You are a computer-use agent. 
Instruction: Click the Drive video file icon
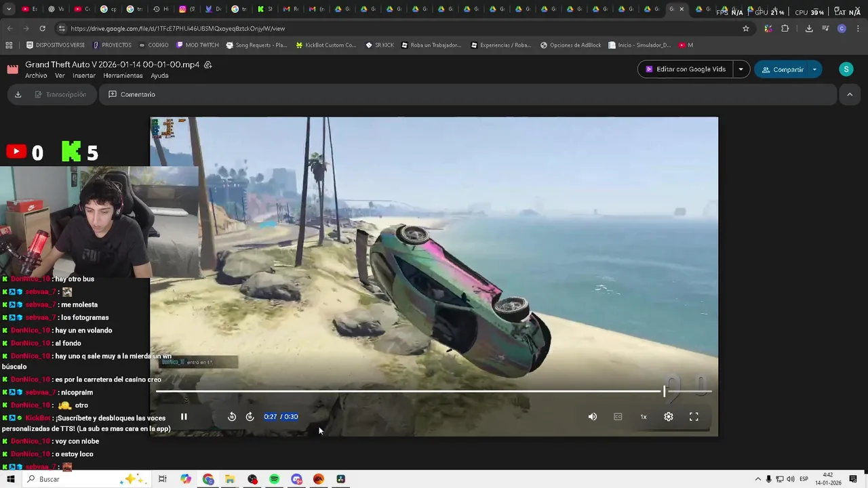(13, 69)
